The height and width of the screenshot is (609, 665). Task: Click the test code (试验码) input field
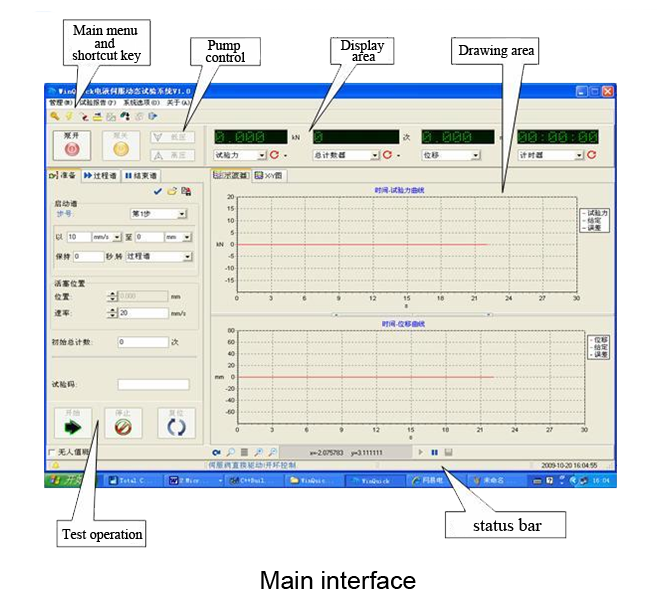(153, 384)
